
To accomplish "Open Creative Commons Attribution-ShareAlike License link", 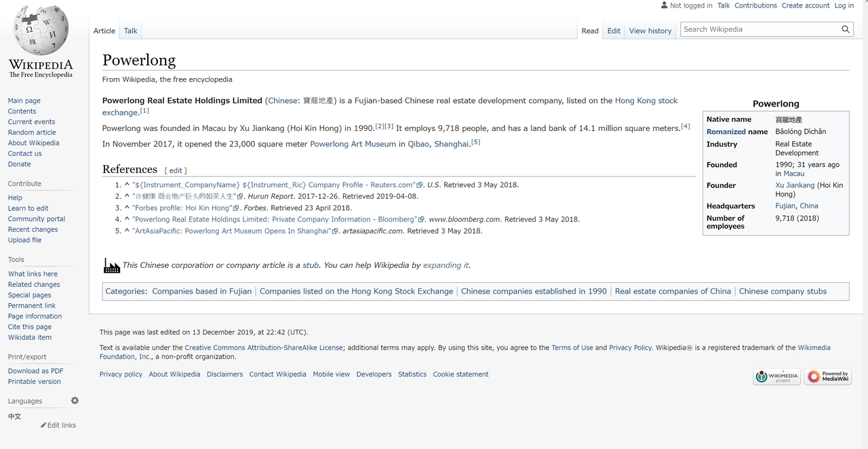I will pos(264,347).
